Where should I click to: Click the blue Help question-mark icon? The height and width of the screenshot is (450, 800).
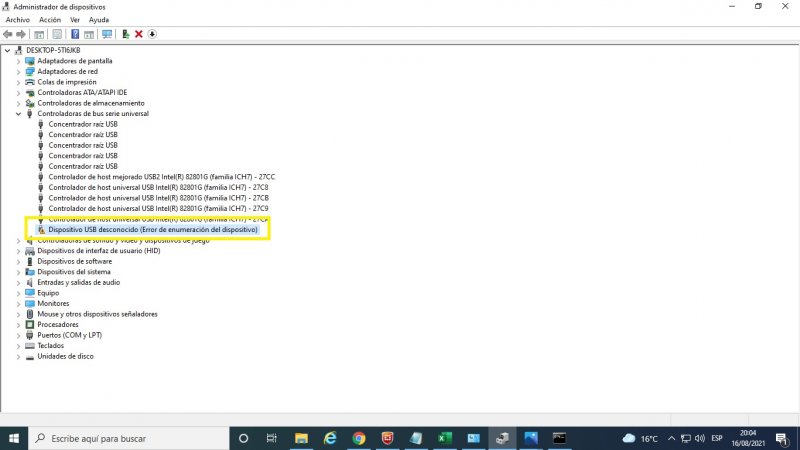click(75, 34)
